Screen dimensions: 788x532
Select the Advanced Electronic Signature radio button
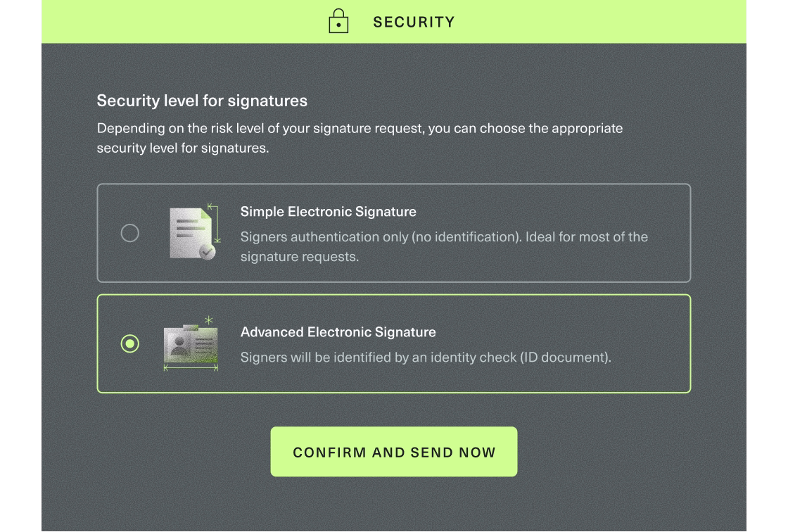click(x=130, y=343)
